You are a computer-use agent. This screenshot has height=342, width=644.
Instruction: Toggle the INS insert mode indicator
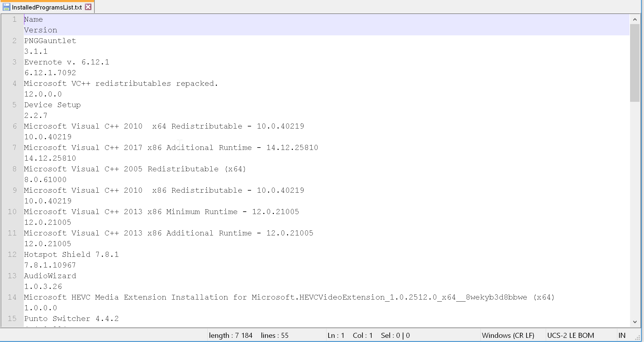coord(622,335)
